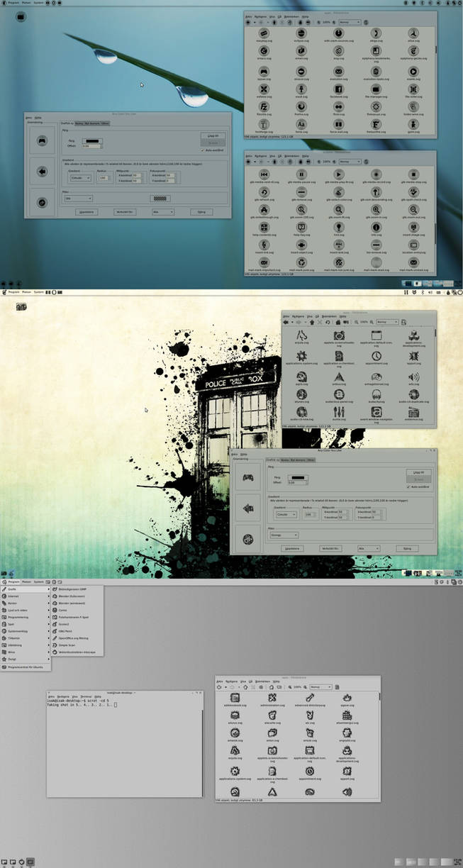
Task: Click gamepad sidebar icon in TARDIS desktop dialog
Action: 247,477
